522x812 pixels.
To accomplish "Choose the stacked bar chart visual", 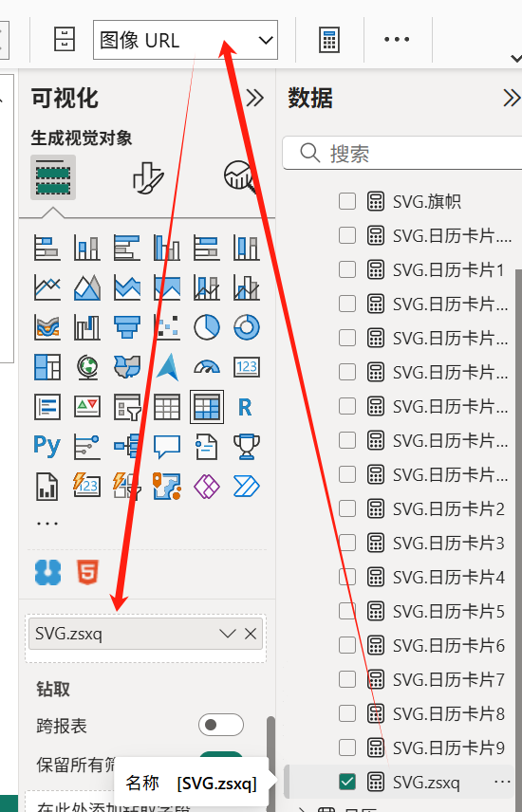I will point(47,247).
